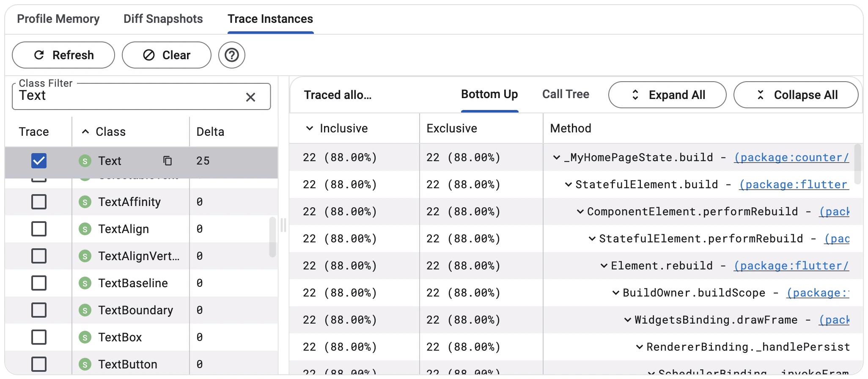
Task: Enable tracing for TextBaseline class
Action: point(39,283)
